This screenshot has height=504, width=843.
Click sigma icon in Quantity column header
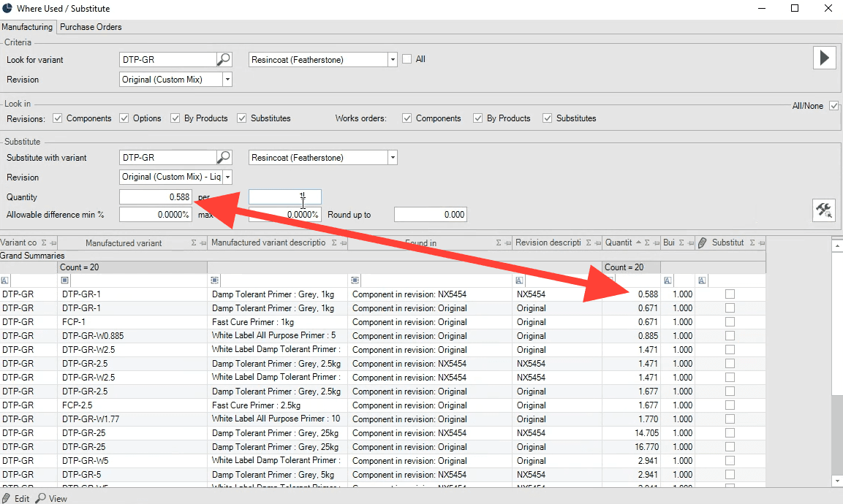(x=647, y=243)
